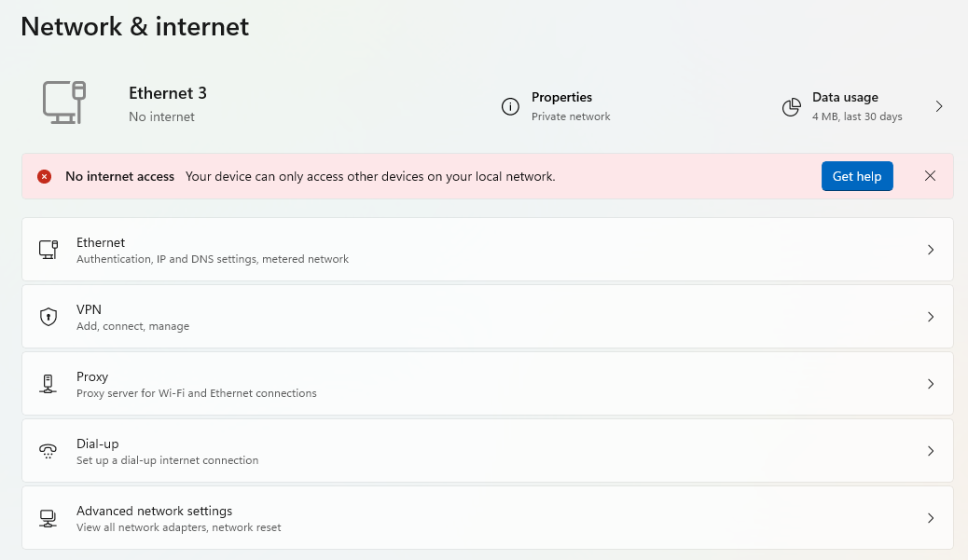968x560 pixels.
Task: Click the Ethernet 3 computer icon
Action: point(64,102)
